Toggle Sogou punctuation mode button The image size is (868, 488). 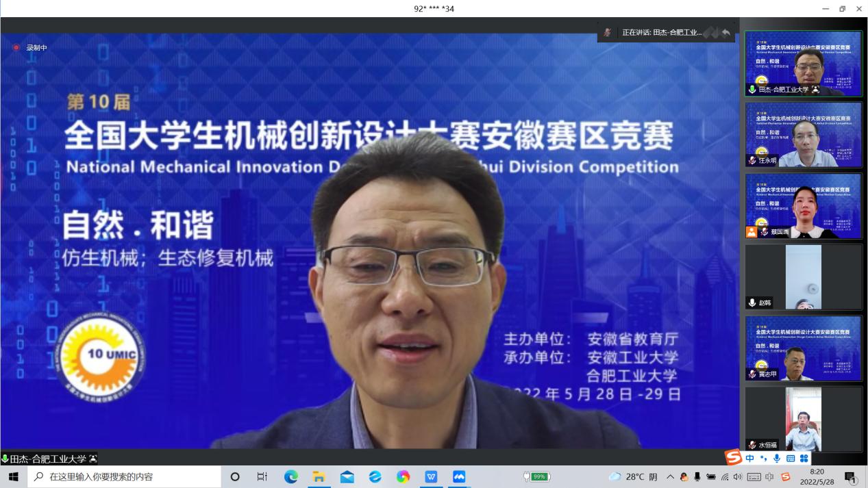click(763, 459)
